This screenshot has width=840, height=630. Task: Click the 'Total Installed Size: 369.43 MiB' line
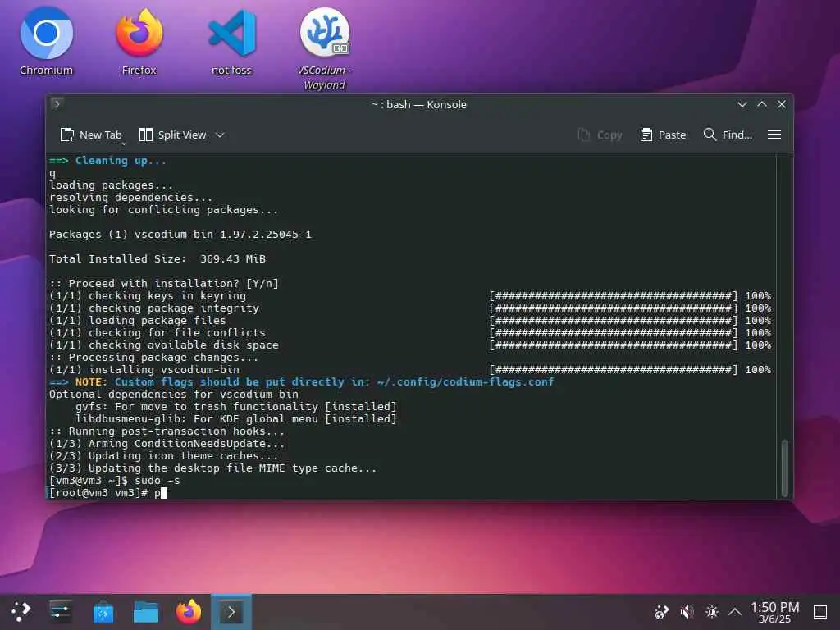click(x=157, y=258)
